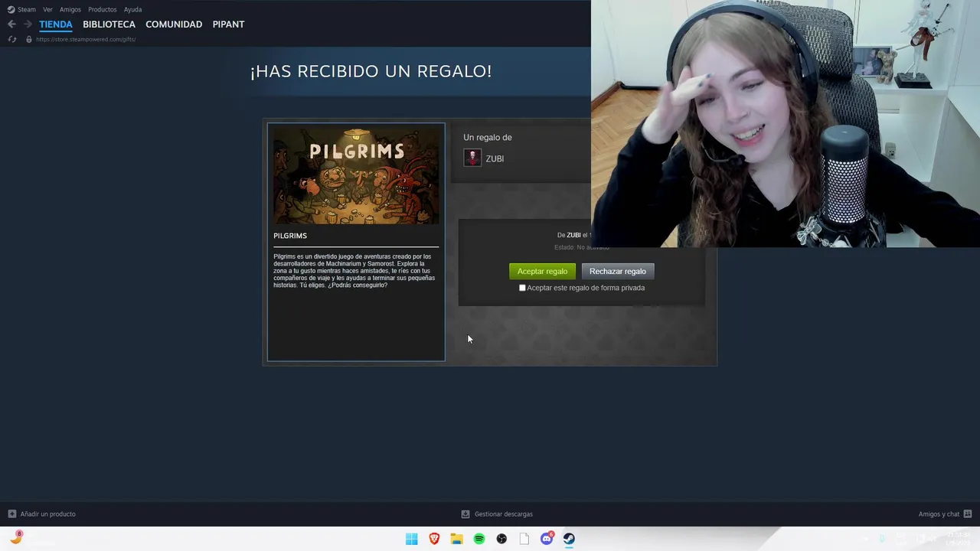The image size is (980, 551).
Task: Switch to the COMUNIDAD tab
Action: coord(174,24)
